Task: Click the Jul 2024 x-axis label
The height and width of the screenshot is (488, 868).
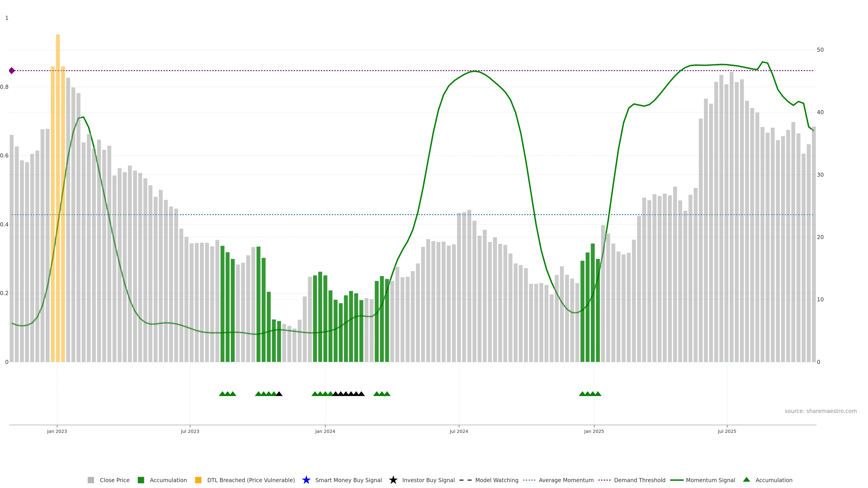Action: [x=459, y=431]
